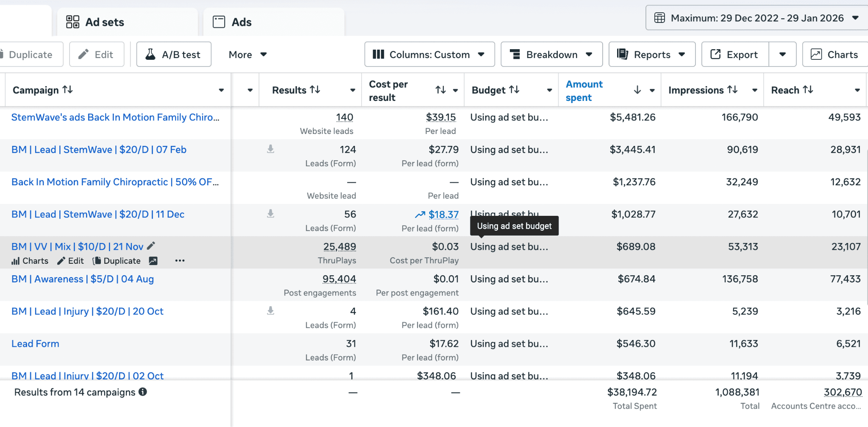The height and width of the screenshot is (427, 868).
Task: Click the Reports documents icon
Action: pos(623,54)
